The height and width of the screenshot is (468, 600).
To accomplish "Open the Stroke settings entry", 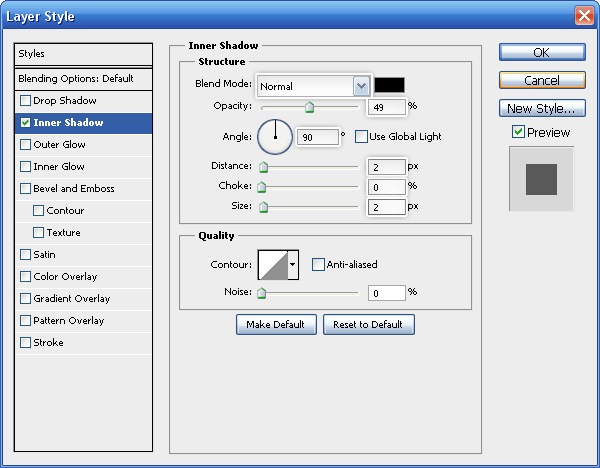I will click(x=48, y=343).
